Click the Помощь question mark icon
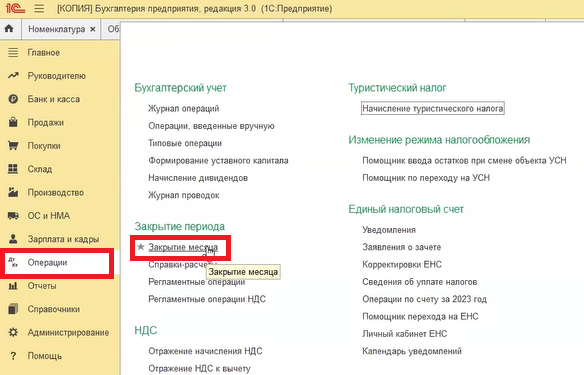This screenshot has width=584, height=375. click(13, 356)
